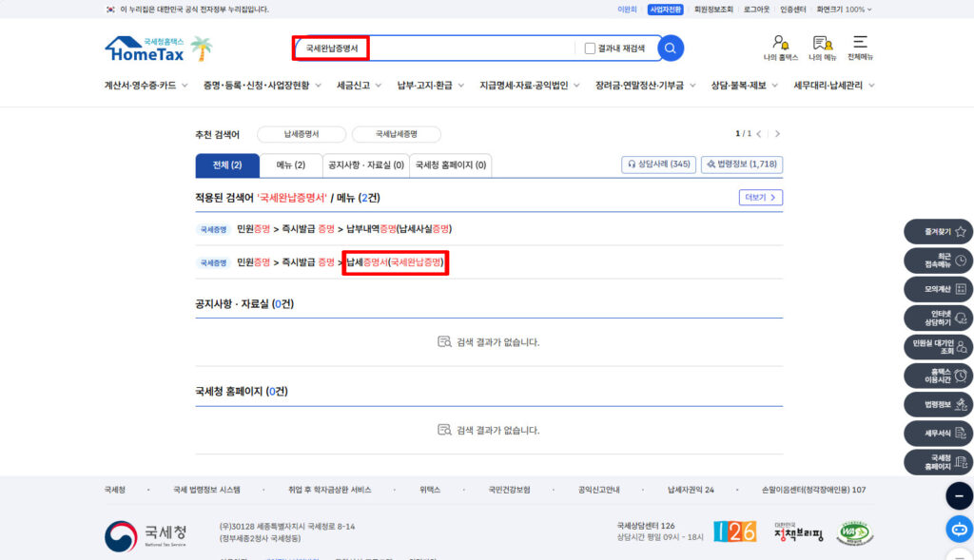The height and width of the screenshot is (560, 974).
Task: Click footer link 국세청
Action: tap(114, 490)
